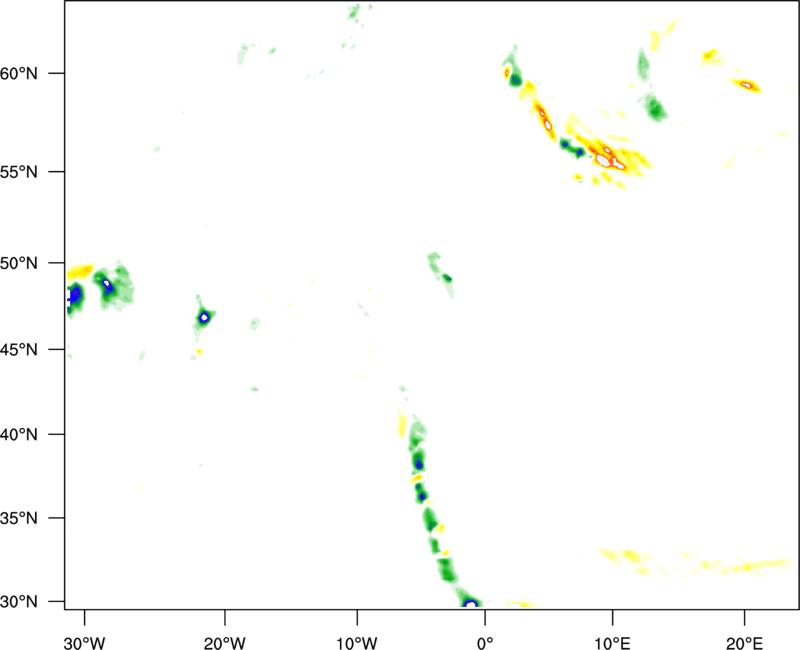Select the blue-white spot at 0°, 30°N
This screenshot has width=800, height=650.
(470, 604)
